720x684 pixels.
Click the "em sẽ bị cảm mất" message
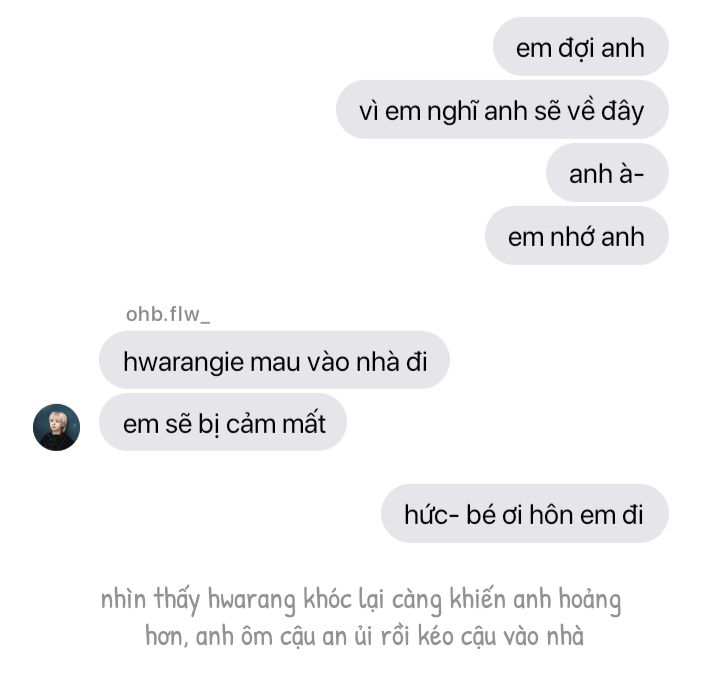(223, 422)
